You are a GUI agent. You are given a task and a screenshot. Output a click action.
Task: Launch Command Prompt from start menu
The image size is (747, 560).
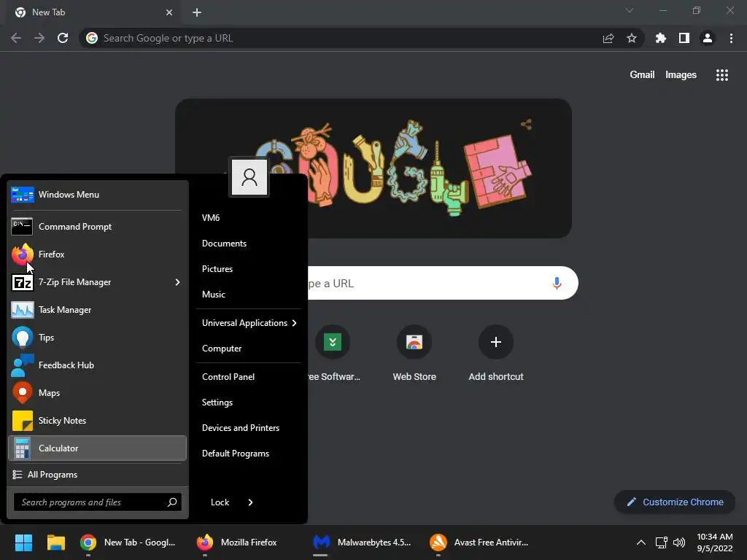pos(97,227)
